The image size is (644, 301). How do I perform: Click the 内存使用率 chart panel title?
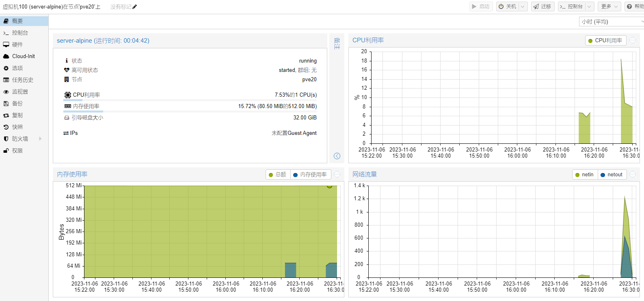pyautogui.click(x=72, y=174)
